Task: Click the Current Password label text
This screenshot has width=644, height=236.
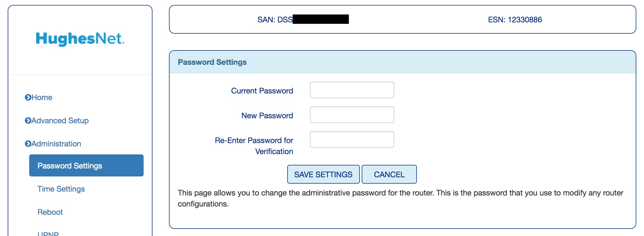Action: pyautogui.click(x=262, y=91)
